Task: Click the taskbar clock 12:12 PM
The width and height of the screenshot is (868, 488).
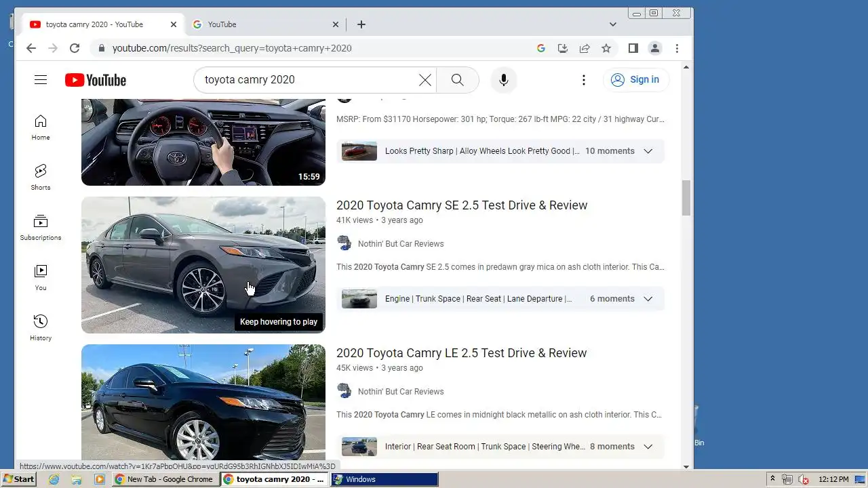Action: [833, 479]
